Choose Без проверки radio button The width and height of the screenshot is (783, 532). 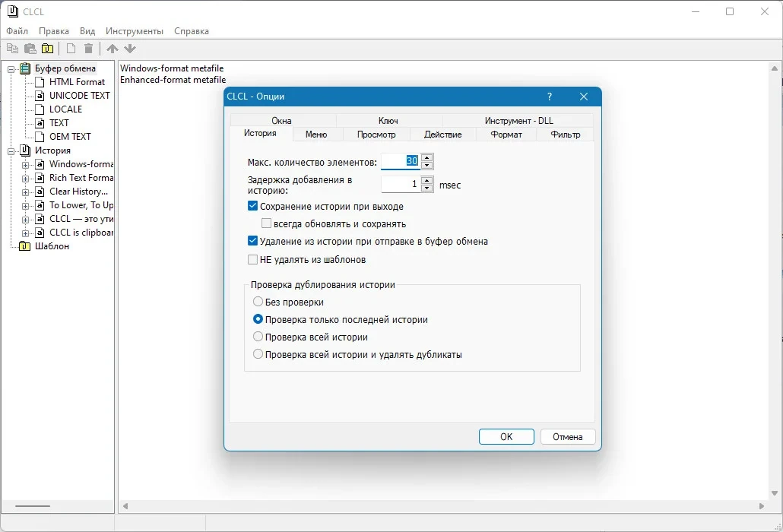point(258,302)
